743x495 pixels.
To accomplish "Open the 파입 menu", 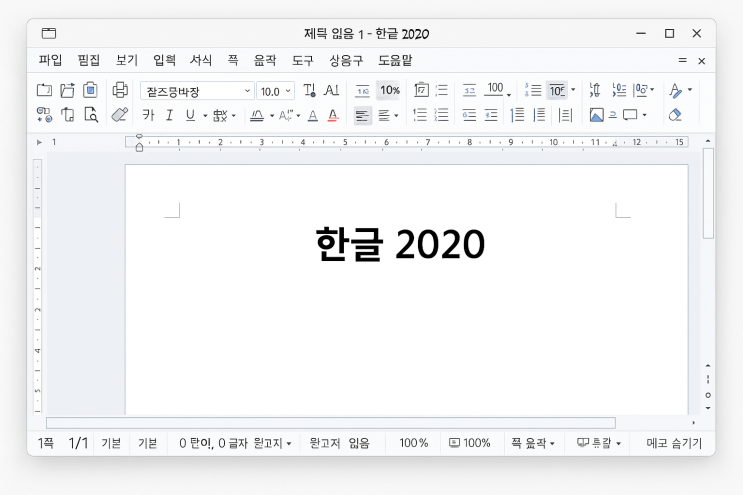I will click(x=50, y=60).
